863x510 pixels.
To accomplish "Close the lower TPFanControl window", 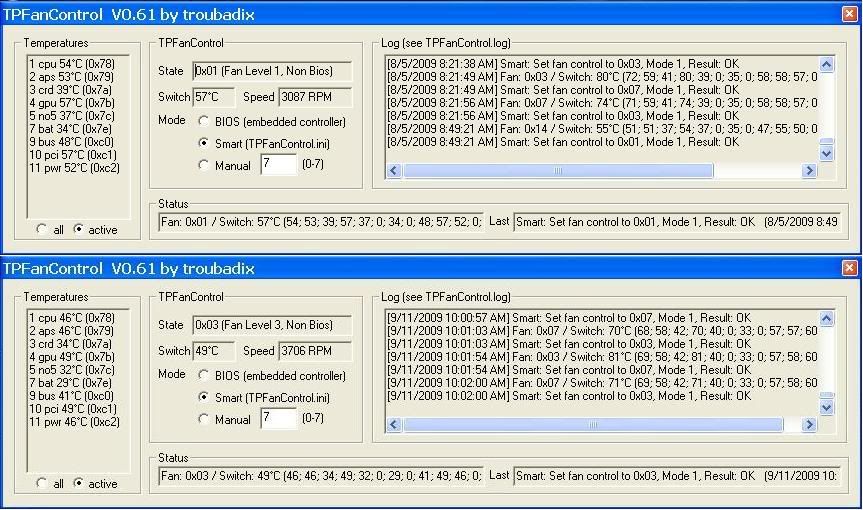I will (x=849, y=268).
